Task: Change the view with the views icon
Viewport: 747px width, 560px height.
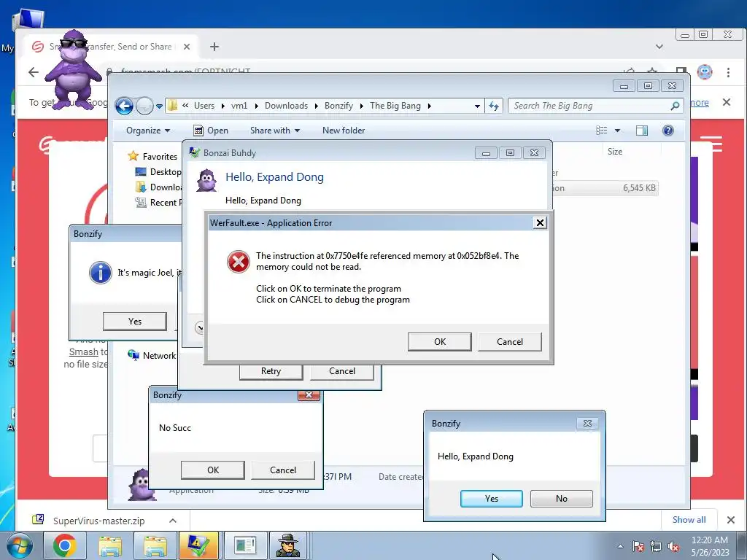Action: [602, 131]
